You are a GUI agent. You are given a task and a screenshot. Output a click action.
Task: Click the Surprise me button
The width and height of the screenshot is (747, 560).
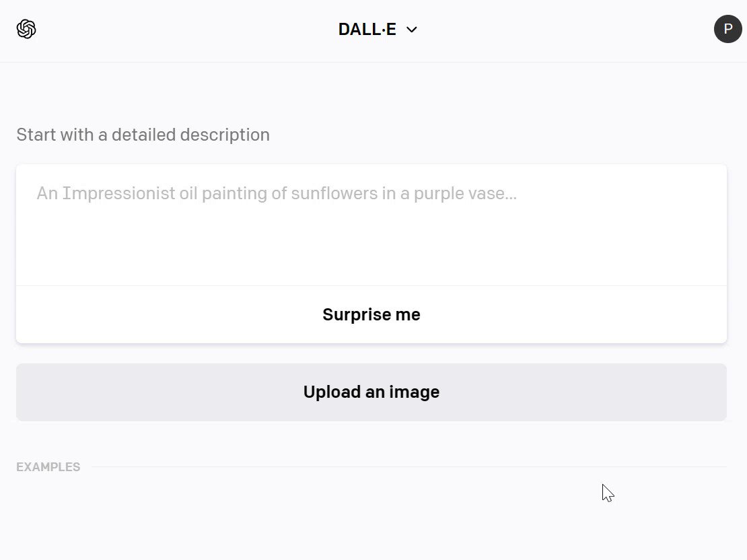click(371, 314)
